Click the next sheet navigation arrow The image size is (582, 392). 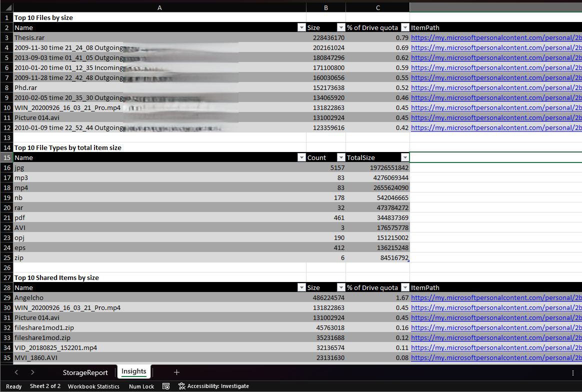[32, 372]
